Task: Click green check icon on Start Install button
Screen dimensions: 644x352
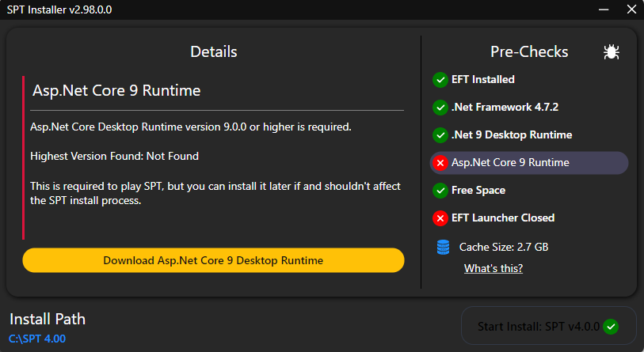Action: click(x=610, y=327)
